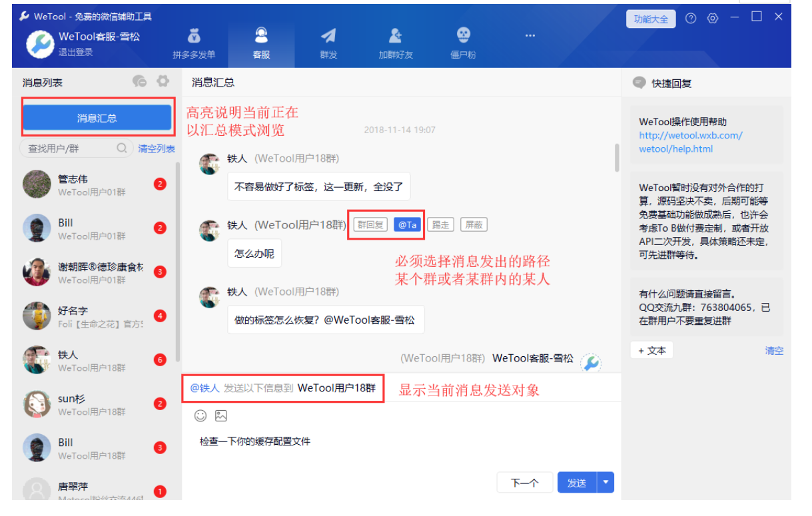812x516 pixels.
Task: Click sun杉's avatar
Action: [x=37, y=404]
